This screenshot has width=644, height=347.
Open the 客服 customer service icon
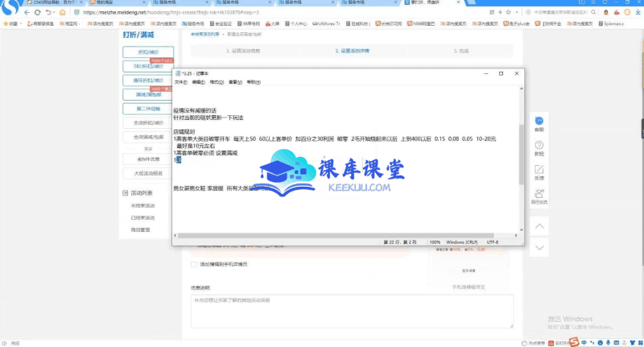[539, 124]
